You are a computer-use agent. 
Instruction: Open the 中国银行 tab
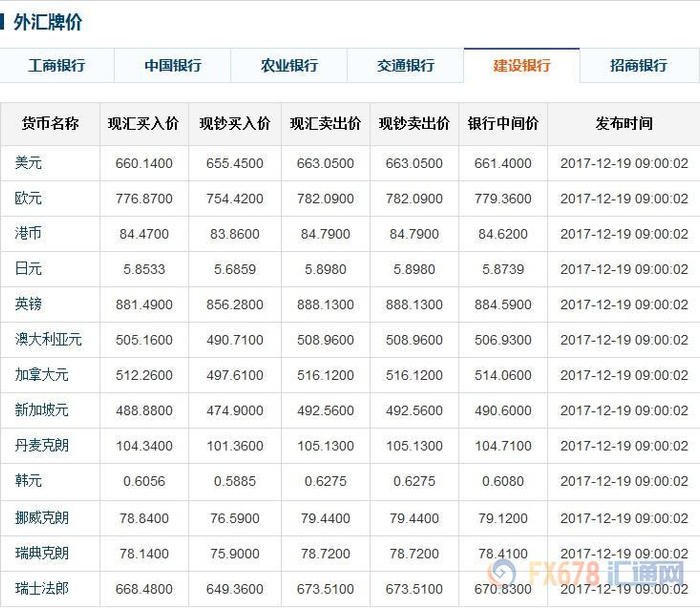[173, 66]
